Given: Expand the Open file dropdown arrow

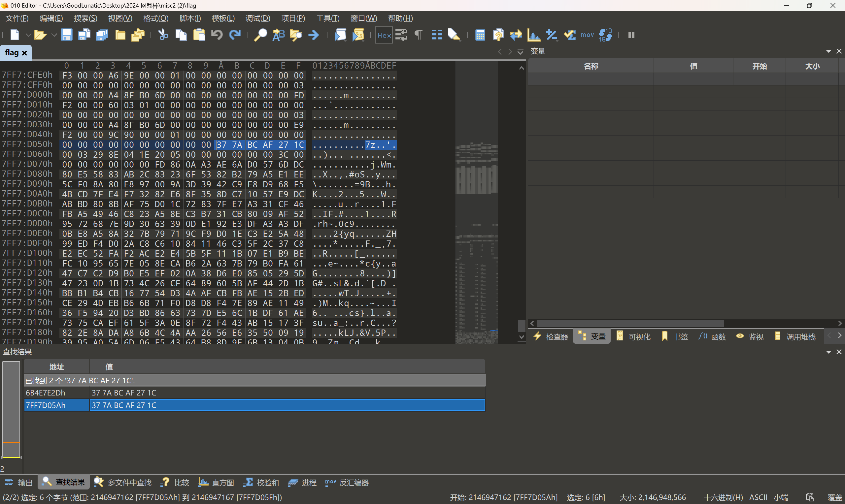Looking at the screenshot, I should click(54, 35).
